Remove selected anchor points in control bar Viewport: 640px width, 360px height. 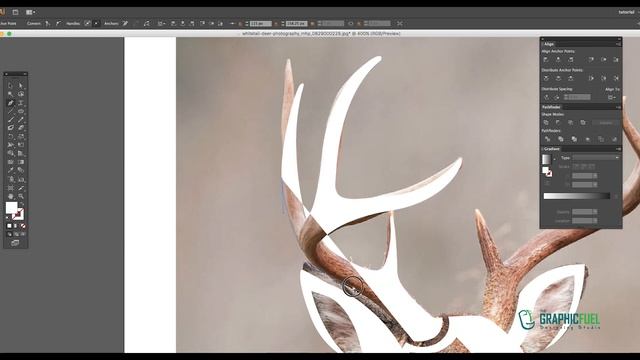click(125, 24)
